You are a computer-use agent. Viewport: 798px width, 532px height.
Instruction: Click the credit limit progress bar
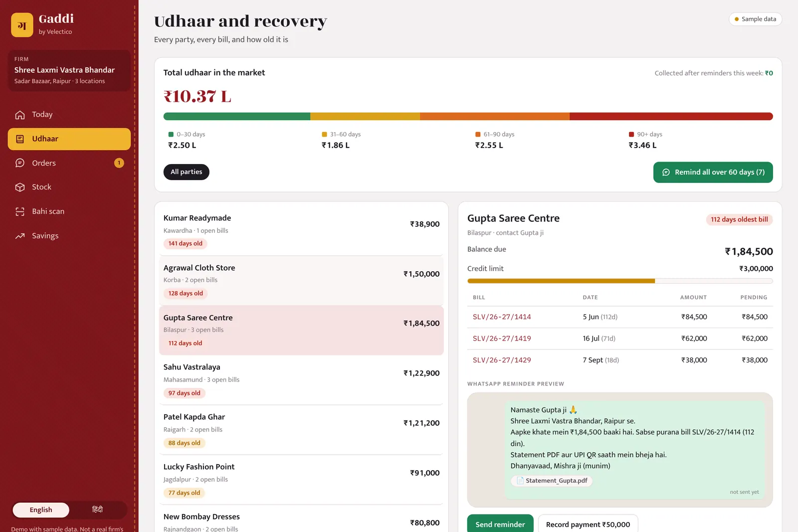point(620,281)
